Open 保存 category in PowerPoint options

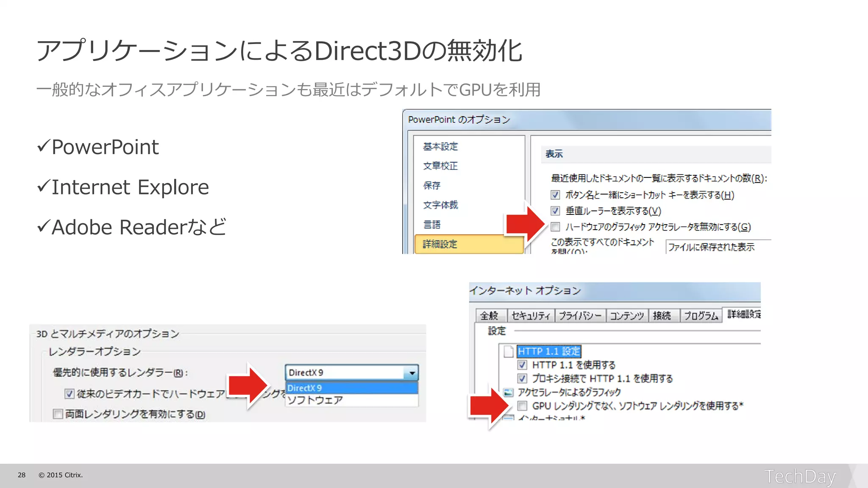pyautogui.click(x=432, y=186)
